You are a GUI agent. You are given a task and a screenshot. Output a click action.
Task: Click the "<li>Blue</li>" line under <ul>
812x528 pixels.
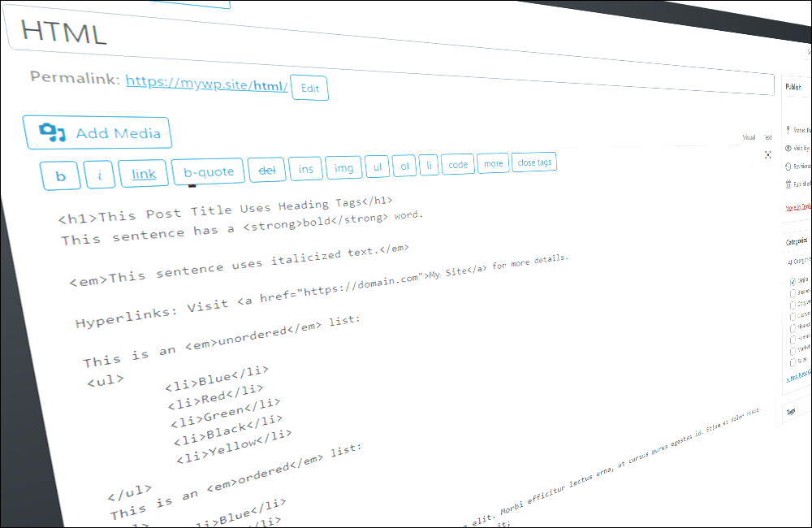[x=217, y=379]
